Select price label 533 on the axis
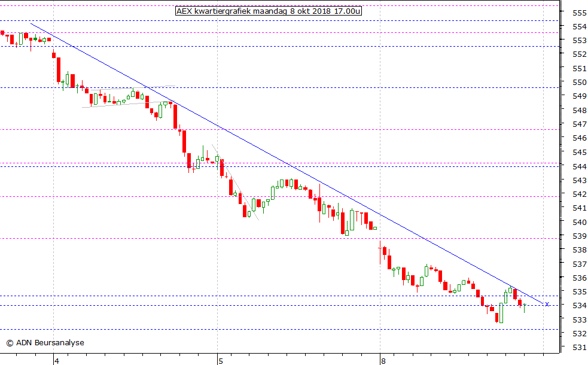The image size is (588, 365). click(580, 320)
